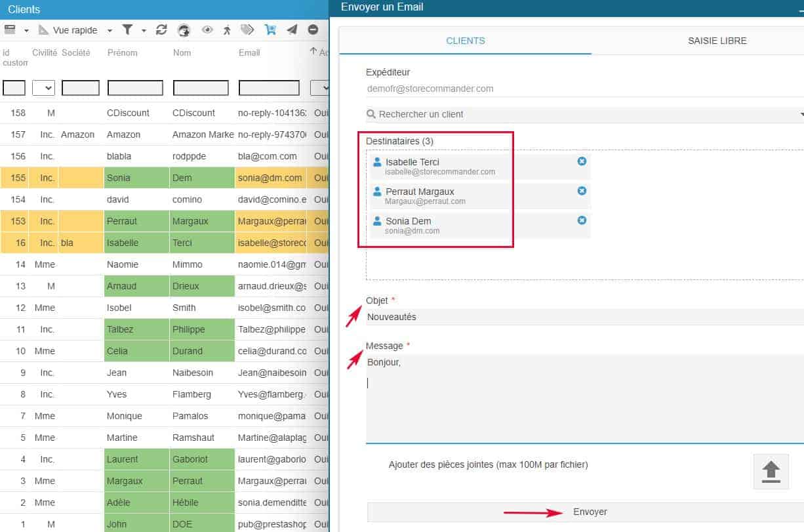Image resolution: width=804 pixels, height=532 pixels.
Task: Open the Vue rapide dropdown arrow
Action: click(110, 31)
